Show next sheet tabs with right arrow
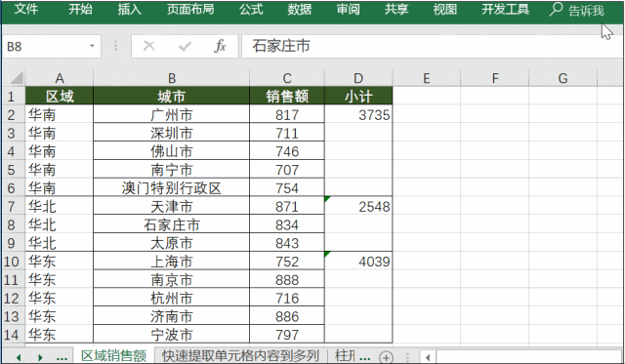 coord(40,357)
